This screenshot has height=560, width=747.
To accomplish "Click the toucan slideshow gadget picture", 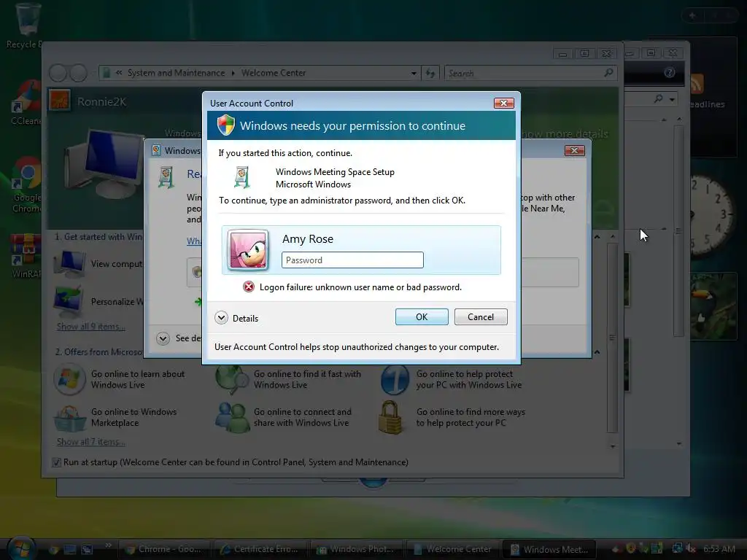I will click(x=713, y=306).
